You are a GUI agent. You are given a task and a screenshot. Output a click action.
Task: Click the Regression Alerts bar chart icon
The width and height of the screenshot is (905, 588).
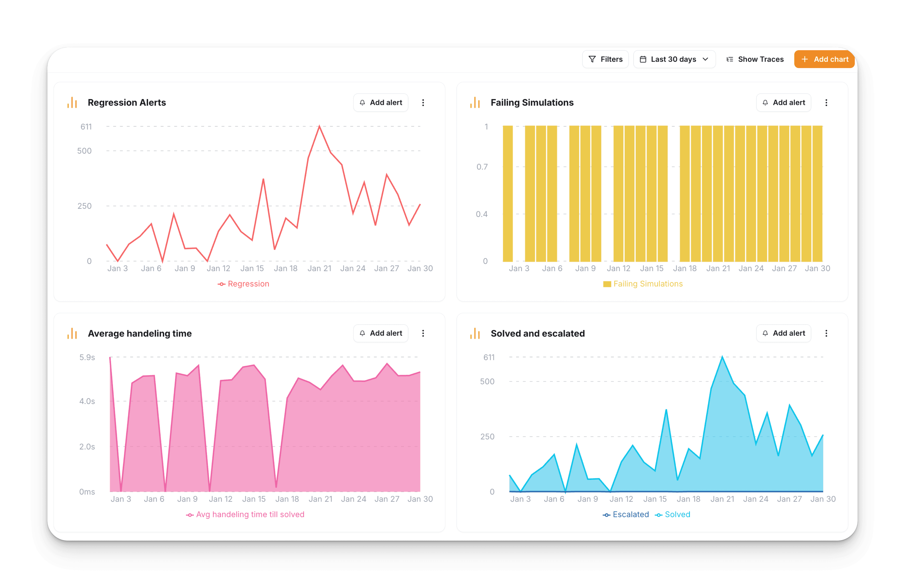click(72, 103)
